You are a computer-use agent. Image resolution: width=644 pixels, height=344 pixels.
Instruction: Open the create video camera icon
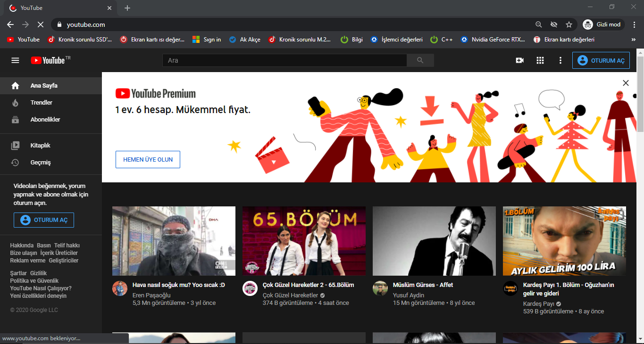coord(520,60)
